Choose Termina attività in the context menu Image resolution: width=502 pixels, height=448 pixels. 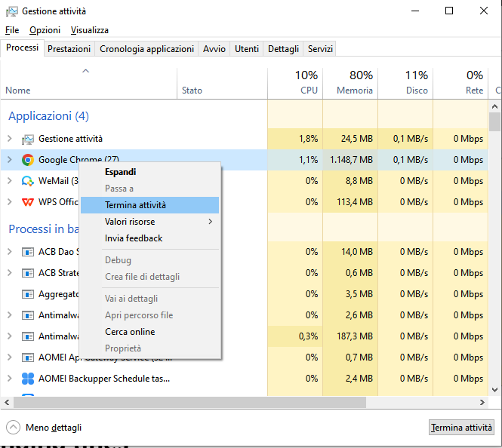click(136, 205)
